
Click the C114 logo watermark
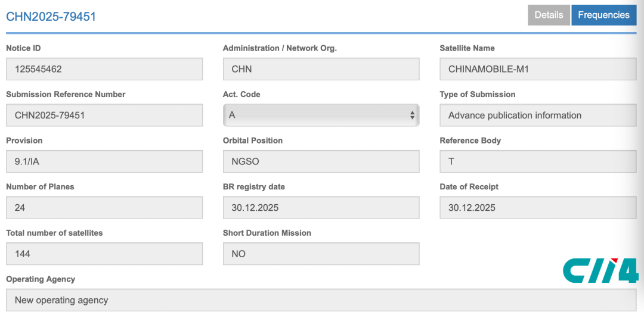pyautogui.click(x=600, y=270)
